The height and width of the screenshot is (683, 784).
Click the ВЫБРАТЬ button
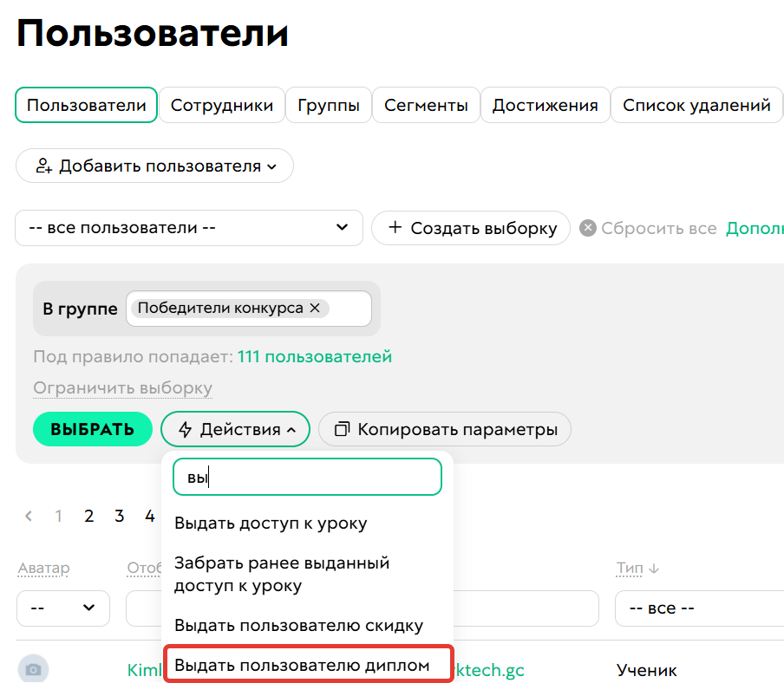pos(92,429)
